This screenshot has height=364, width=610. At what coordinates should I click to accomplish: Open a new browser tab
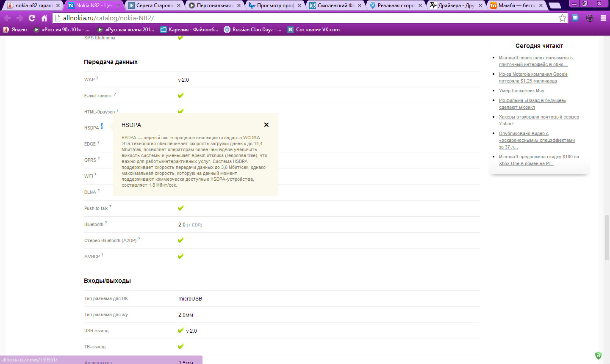[555, 6]
